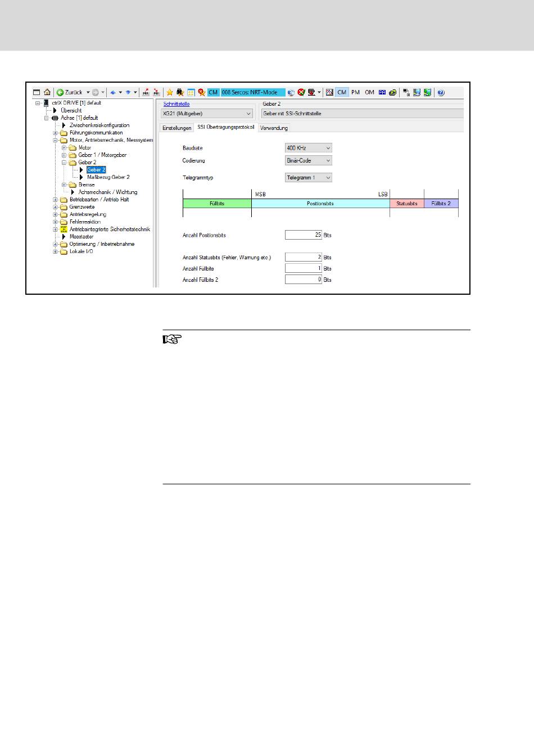The height and width of the screenshot is (756, 534).
Task: Collapse the Achse [1] default node
Action: [x=47, y=118]
